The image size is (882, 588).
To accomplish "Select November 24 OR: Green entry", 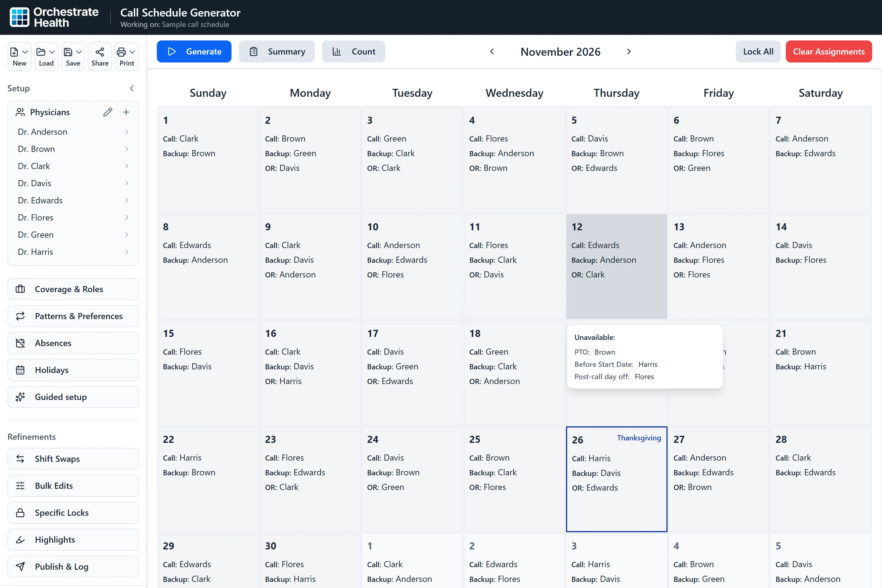I will [386, 488].
